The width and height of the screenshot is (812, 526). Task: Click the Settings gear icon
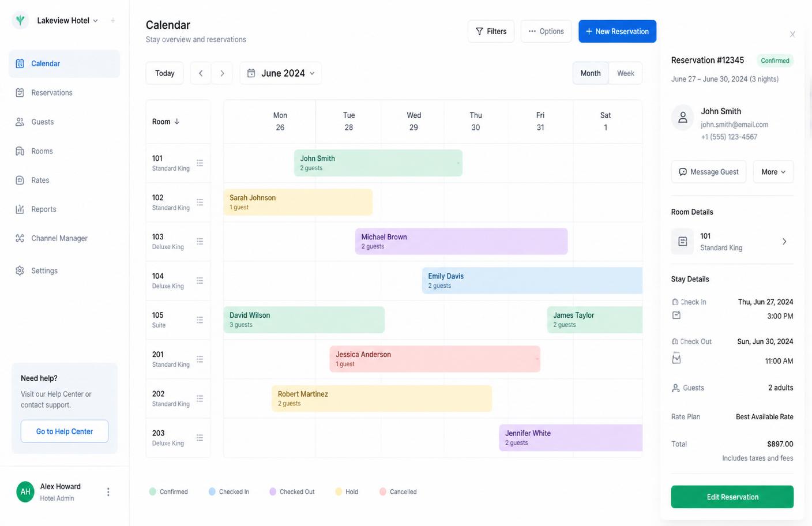(x=20, y=270)
